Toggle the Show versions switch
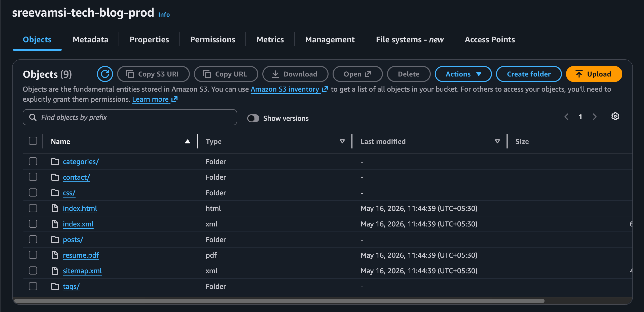The image size is (644, 312). tap(253, 118)
